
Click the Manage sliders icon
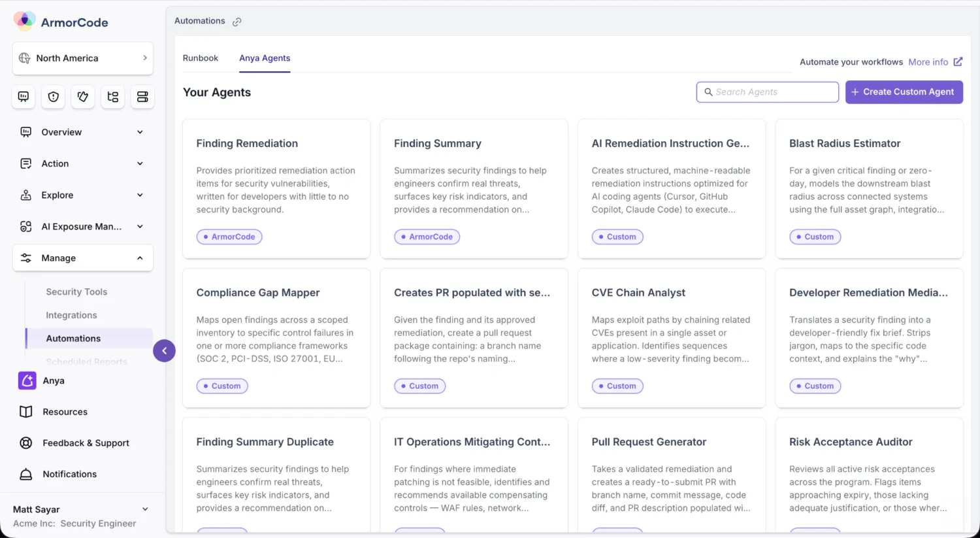[26, 258]
